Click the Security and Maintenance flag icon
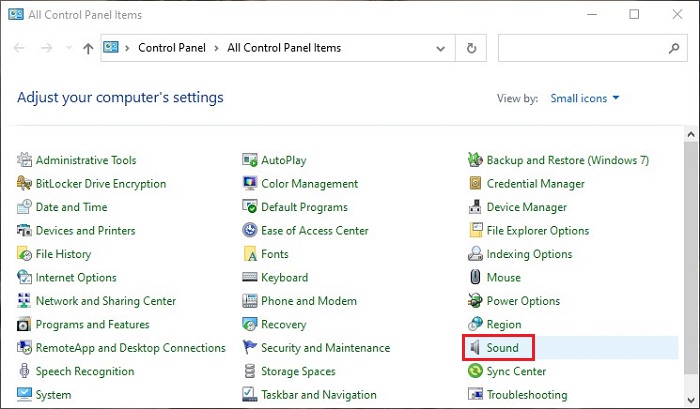This screenshot has width=700, height=409. coord(250,347)
